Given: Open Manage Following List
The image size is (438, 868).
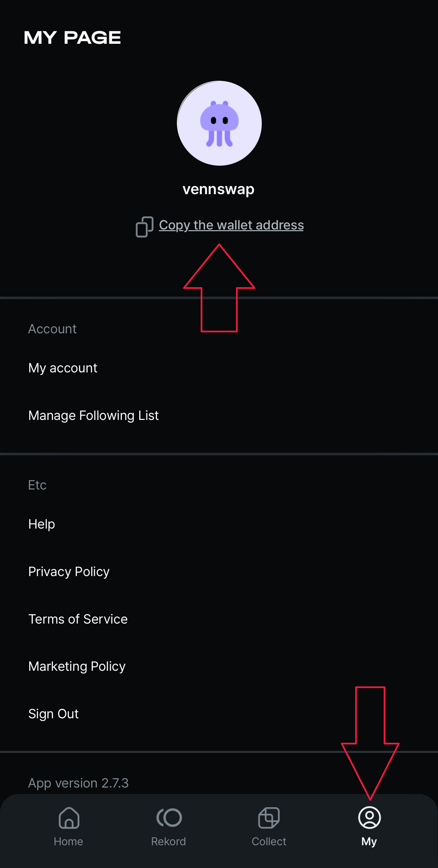Looking at the screenshot, I should [x=93, y=415].
